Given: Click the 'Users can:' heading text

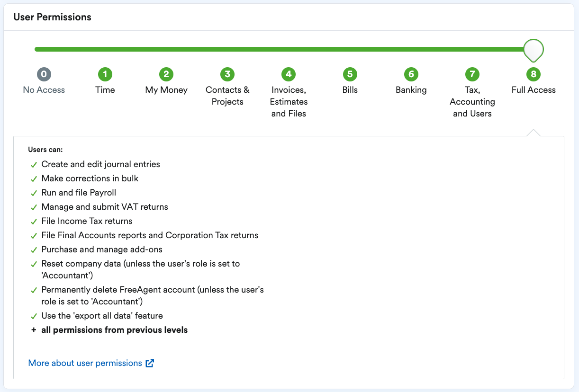Looking at the screenshot, I should coord(45,150).
